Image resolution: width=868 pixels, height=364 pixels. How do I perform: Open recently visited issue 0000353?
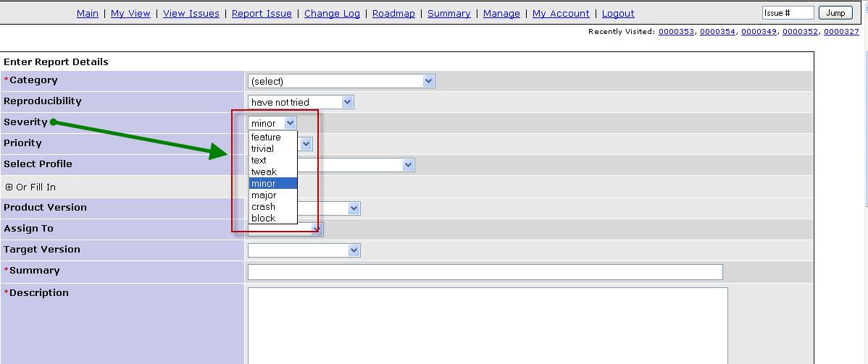(x=677, y=31)
